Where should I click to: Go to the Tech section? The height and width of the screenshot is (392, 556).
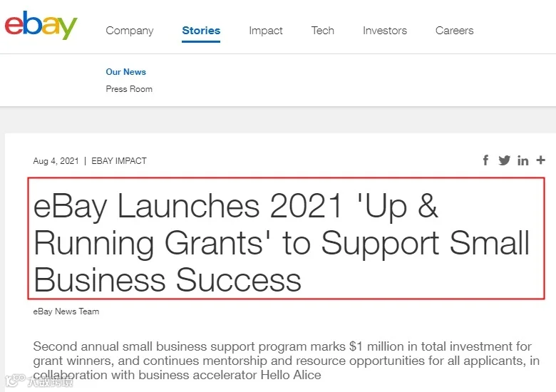[x=323, y=31]
